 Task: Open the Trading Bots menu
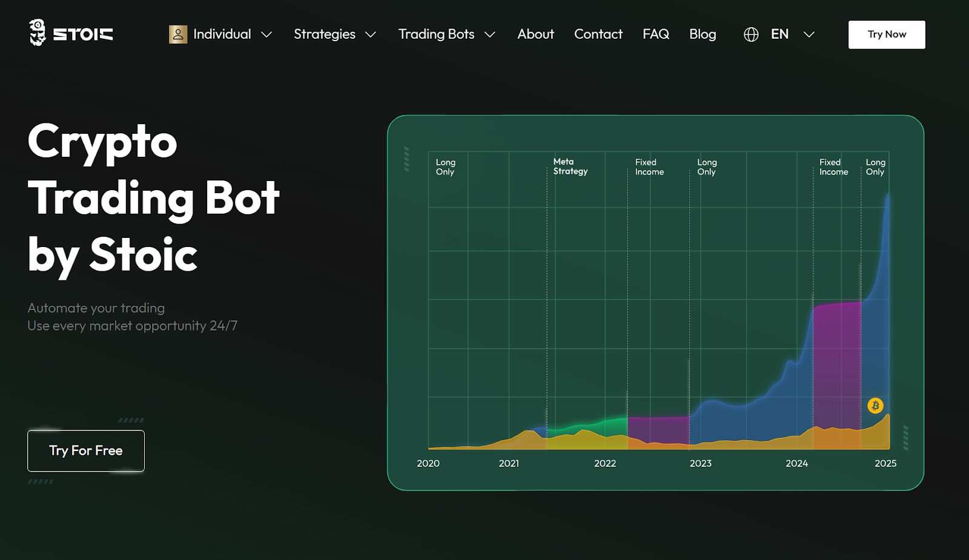click(436, 35)
